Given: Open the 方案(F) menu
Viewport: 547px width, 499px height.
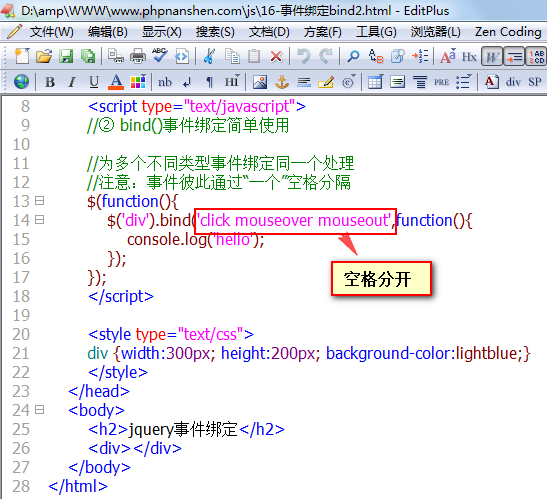Looking at the screenshot, I should tap(323, 32).
